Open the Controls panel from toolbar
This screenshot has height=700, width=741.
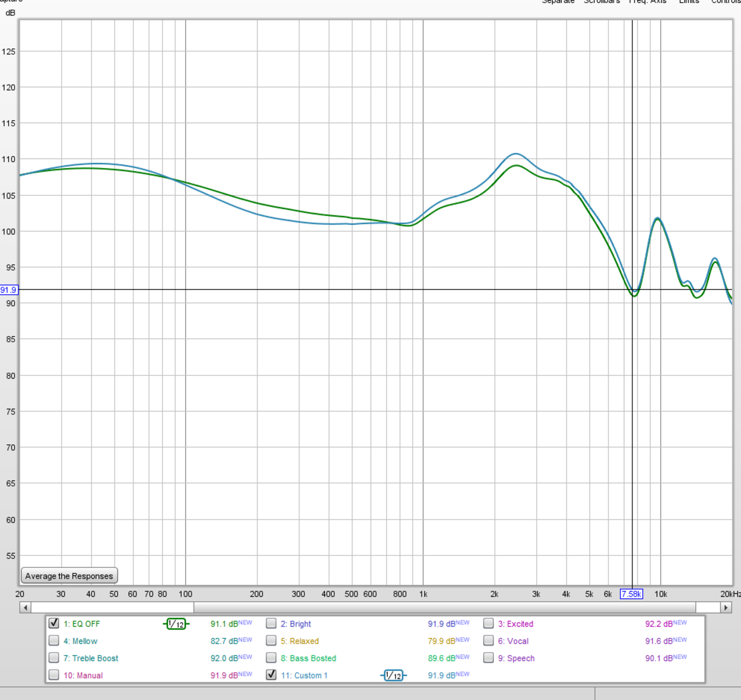click(x=726, y=2)
